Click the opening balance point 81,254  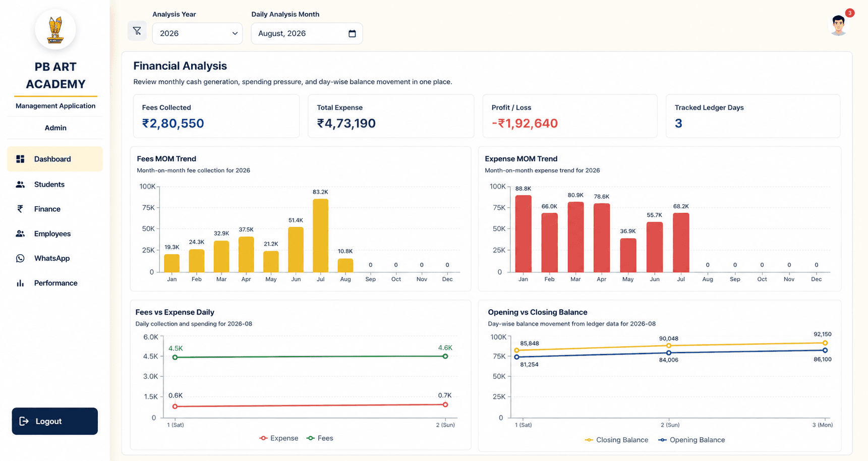pyautogui.click(x=516, y=357)
